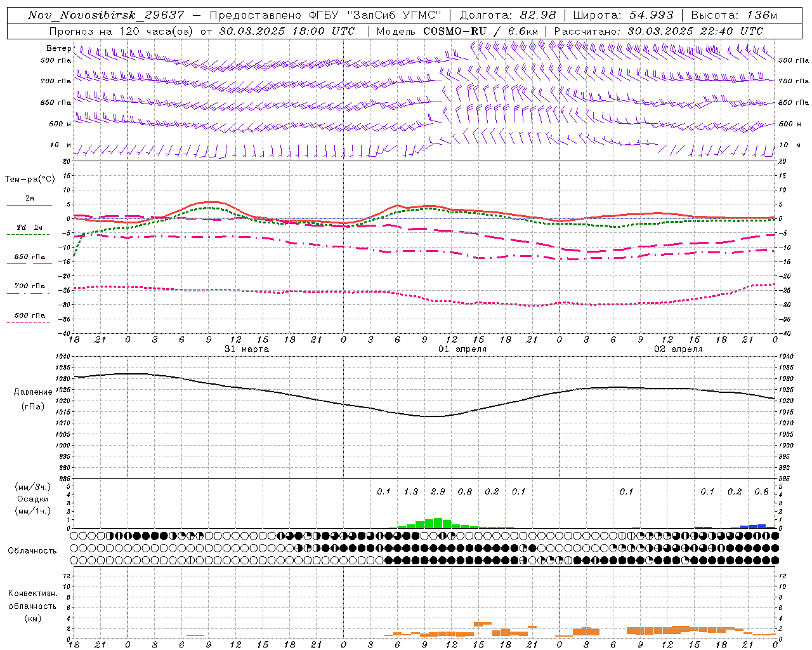Image resolution: width=812 pixels, height=650 pixels.
Task: Click the 'Конвективн.' convective label
Action: click(x=32, y=594)
